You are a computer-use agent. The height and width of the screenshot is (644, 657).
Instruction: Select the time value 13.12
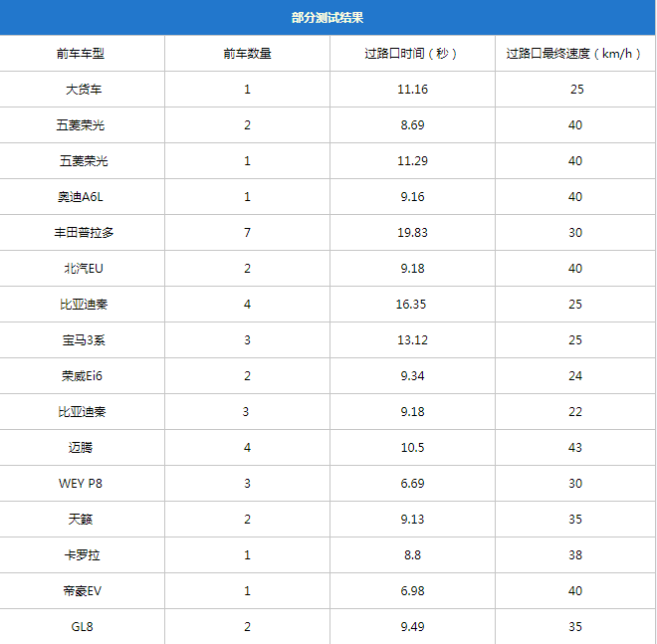413,340
